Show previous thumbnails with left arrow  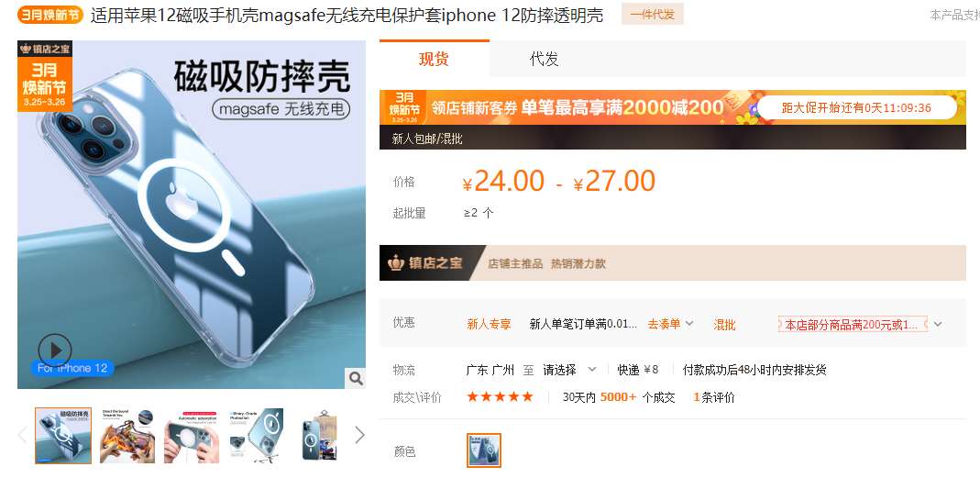click(23, 436)
